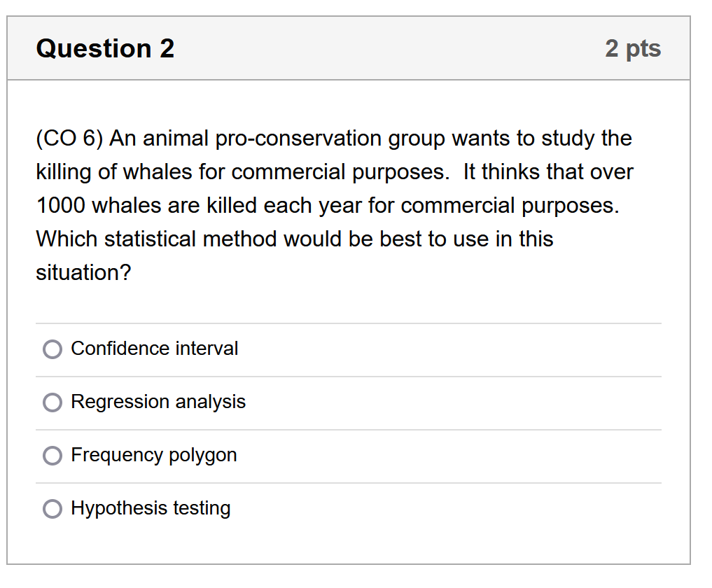Click the "Regression analysis" answer label text
This screenshot has height=588, width=712.
pyautogui.click(x=158, y=402)
